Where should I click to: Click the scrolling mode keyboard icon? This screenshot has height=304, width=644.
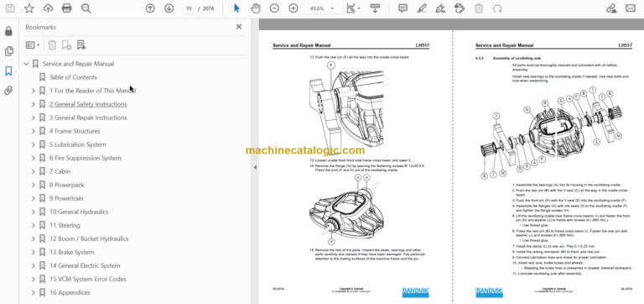click(375, 8)
